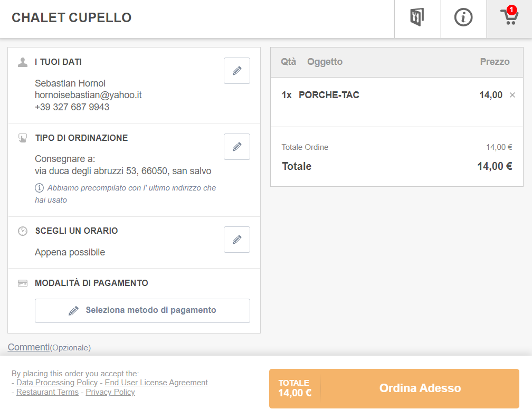Image resolution: width=532 pixels, height=419 pixels.
Task: Open the restaurant info icon
Action: coord(463,17)
